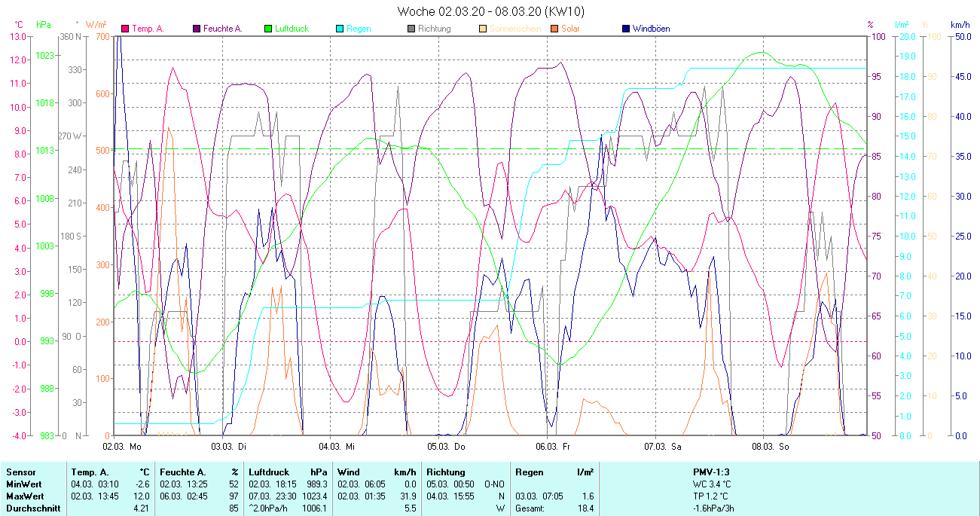Select the 'Durchschnitt' row label
980x516 pixels.
click(32, 508)
